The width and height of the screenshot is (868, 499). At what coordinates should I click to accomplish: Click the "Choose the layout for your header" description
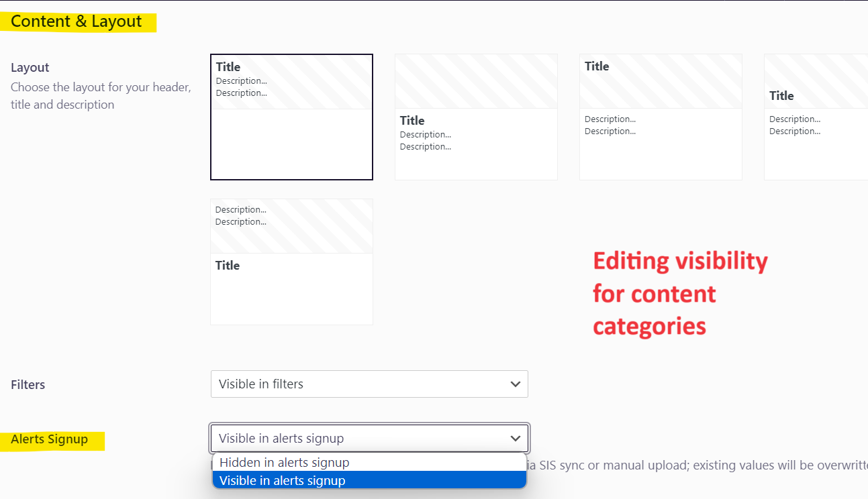[101, 88]
